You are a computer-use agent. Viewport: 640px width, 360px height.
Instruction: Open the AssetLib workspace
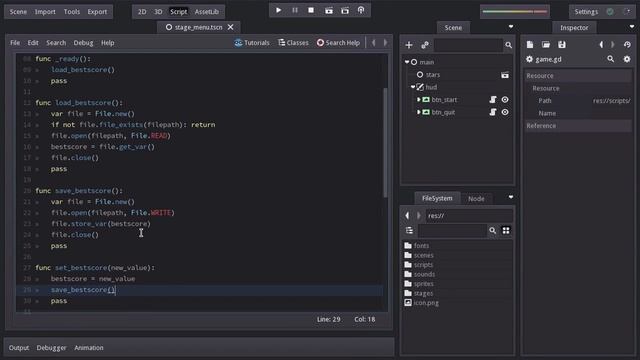point(207,12)
